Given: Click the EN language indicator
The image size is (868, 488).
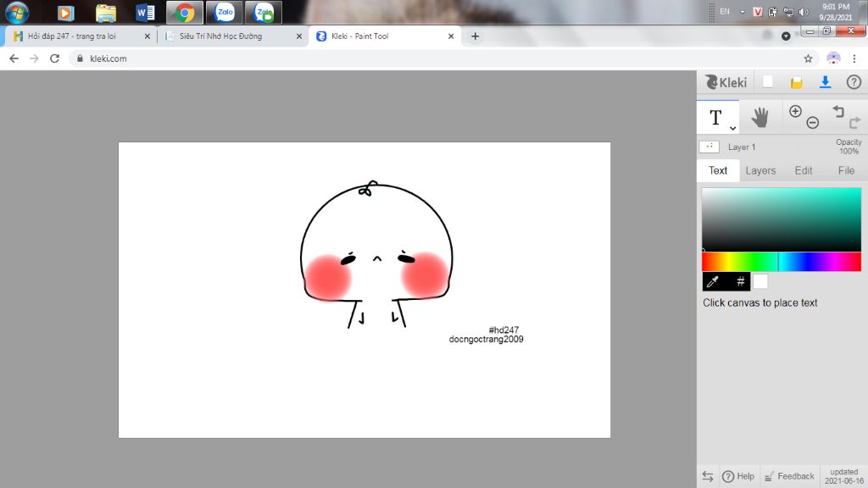Looking at the screenshot, I should (x=725, y=12).
